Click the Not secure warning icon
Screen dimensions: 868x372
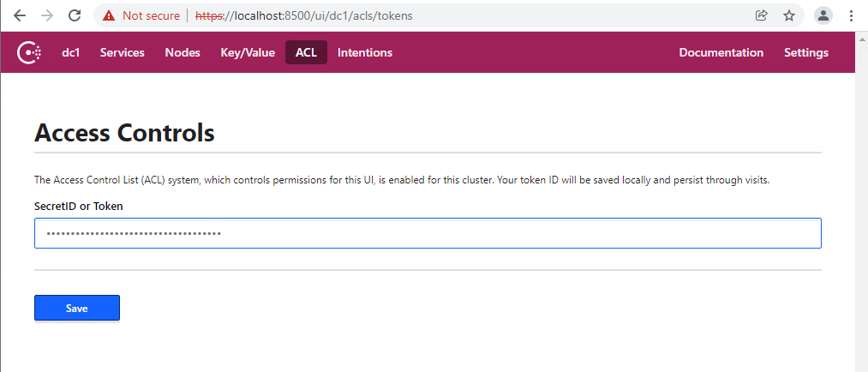pos(109,15)
